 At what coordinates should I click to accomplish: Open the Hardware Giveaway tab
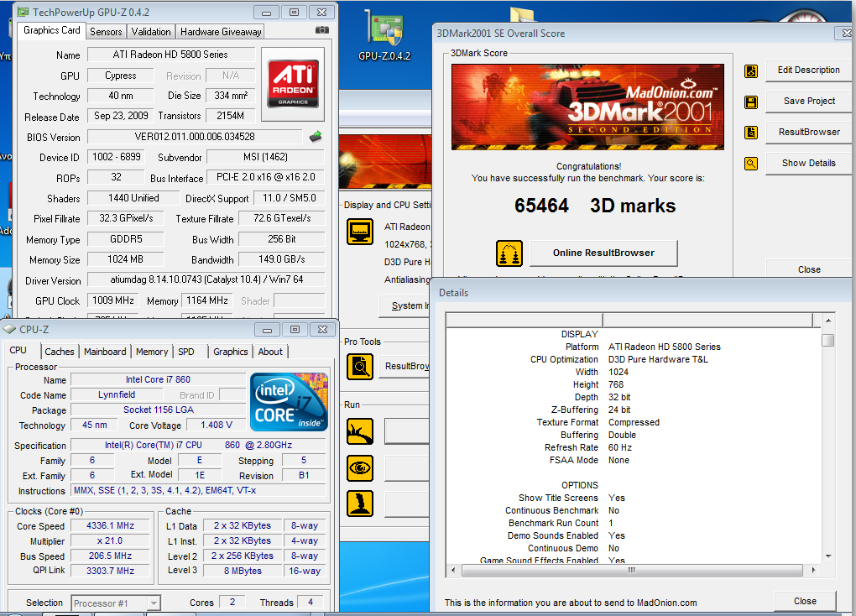[x=221, y=32]
